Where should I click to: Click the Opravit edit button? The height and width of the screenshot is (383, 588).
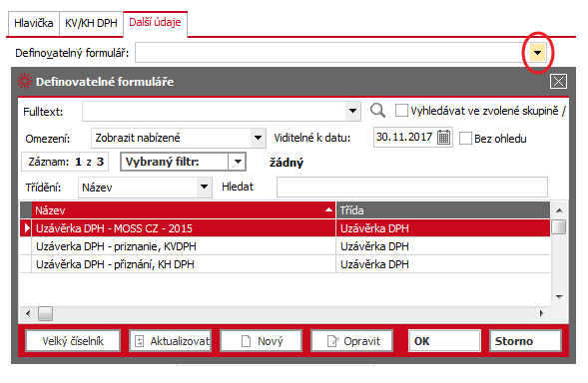click(352, 341)
